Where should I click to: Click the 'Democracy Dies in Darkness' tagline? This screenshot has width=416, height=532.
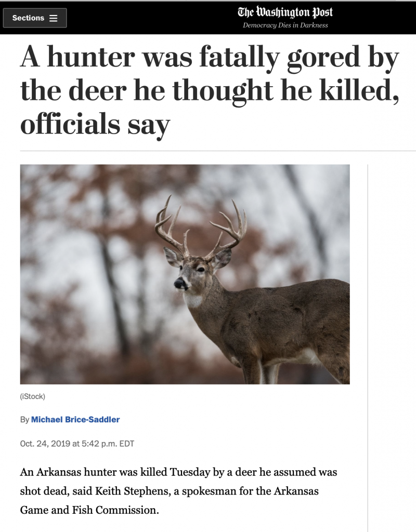pos(285,25)
